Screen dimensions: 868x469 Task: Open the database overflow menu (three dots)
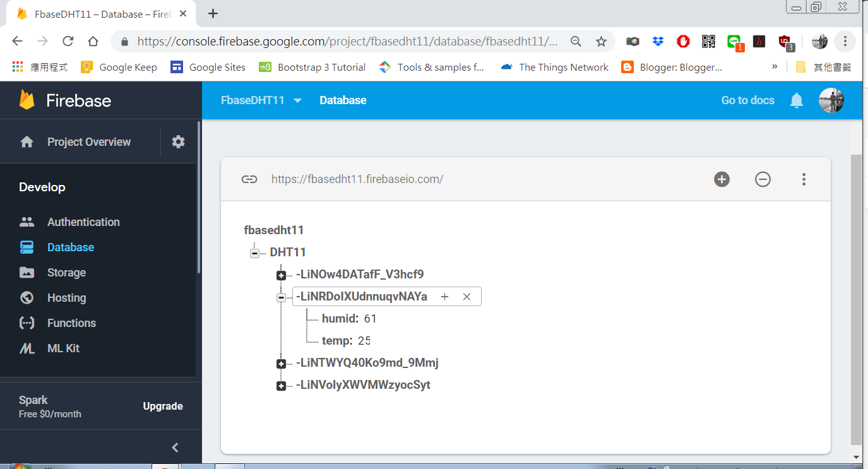pos(804,179)
